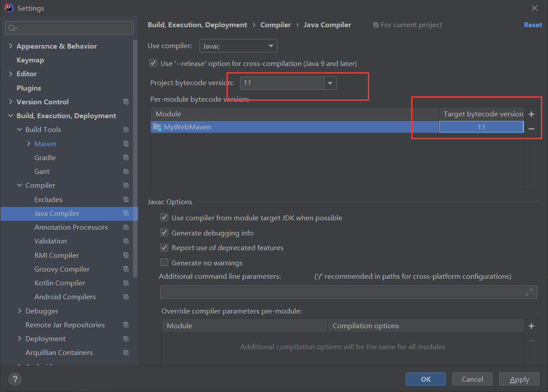Click the Cancel button

click(x=473, y=379)
